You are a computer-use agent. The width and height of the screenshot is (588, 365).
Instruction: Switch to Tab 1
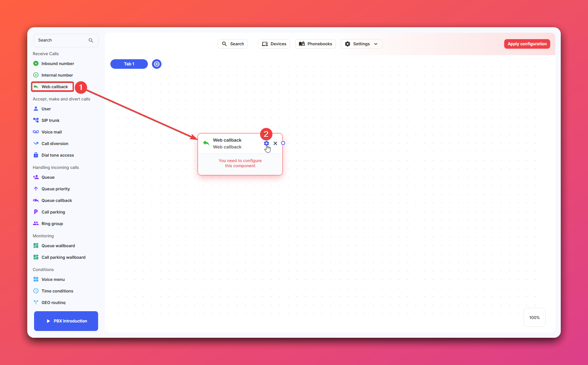click(129, 64)
